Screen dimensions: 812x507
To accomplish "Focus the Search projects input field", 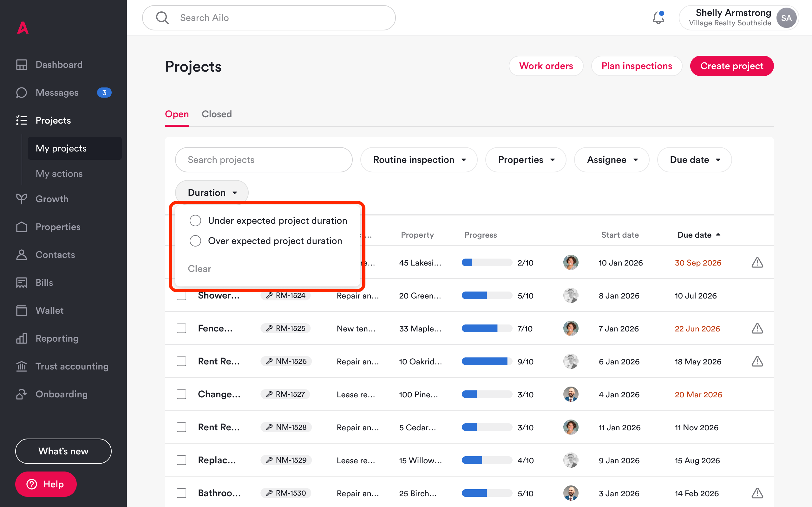I will 263,160.
